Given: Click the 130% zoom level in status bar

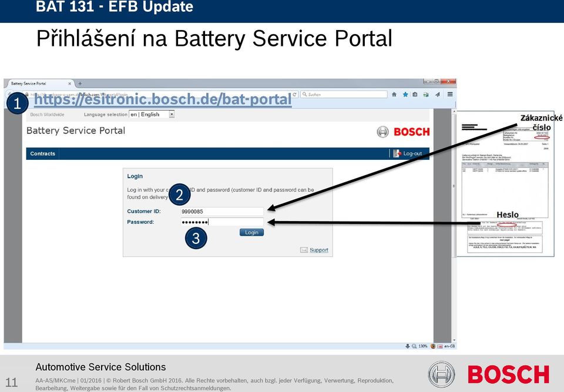Looking at the screenshot, I should click(422, 346).
